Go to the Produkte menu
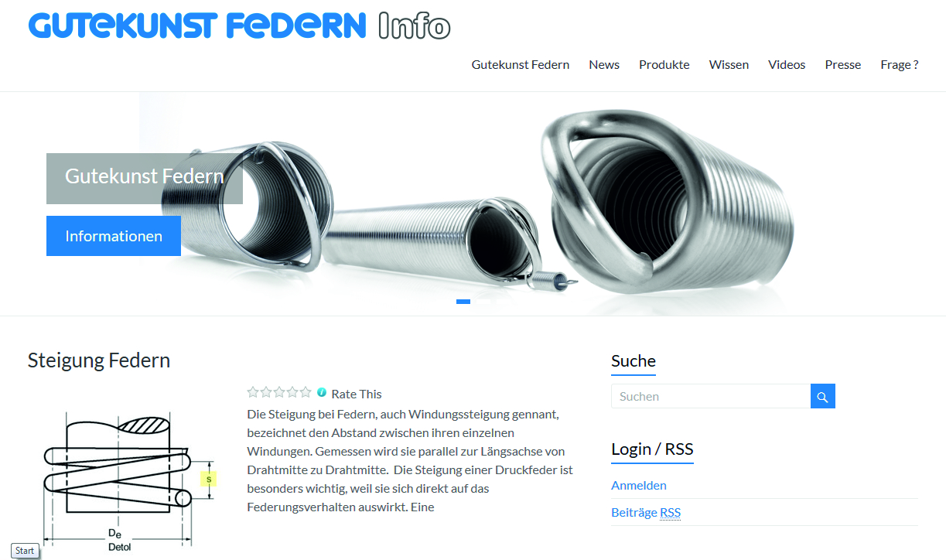Image resolution: width=946 pixels, height=560 pixels. (x=664, y=65)
